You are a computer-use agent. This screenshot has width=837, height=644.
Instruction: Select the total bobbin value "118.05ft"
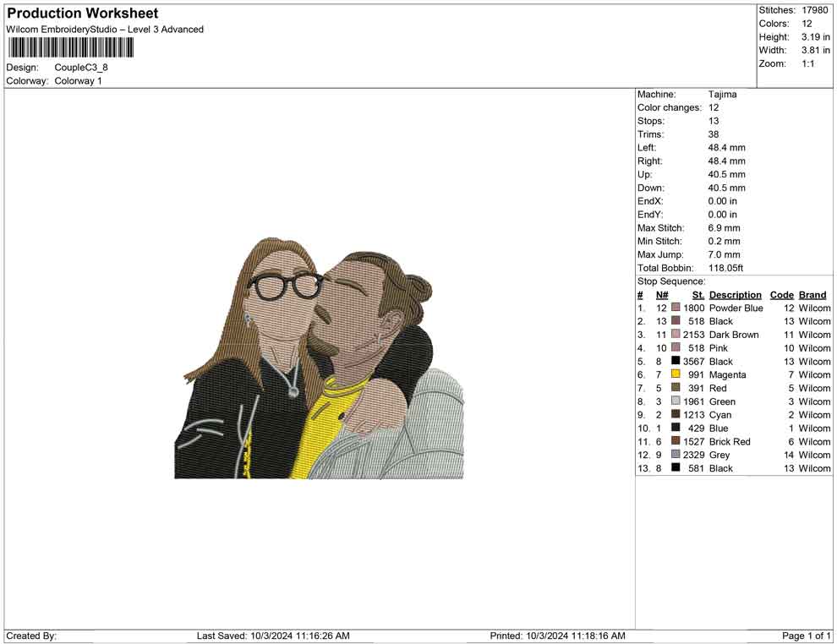tap(726, 268)
